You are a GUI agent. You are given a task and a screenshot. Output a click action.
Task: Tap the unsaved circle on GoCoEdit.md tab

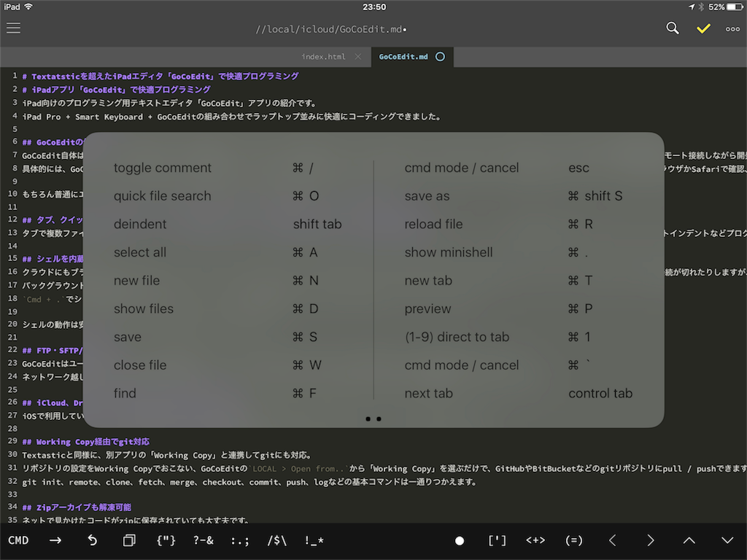point(440,57)
